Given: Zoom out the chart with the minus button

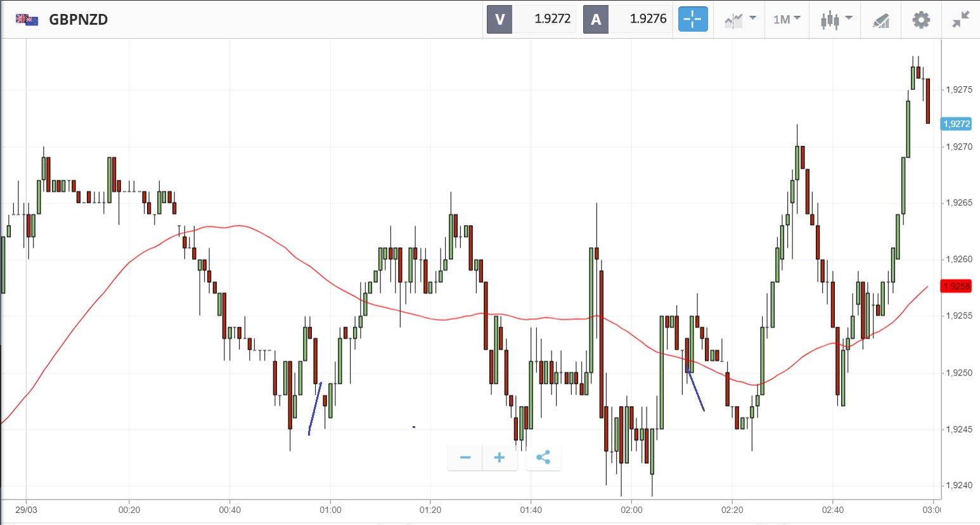Looking at the screenshot, I should click(x=465, y=458).
